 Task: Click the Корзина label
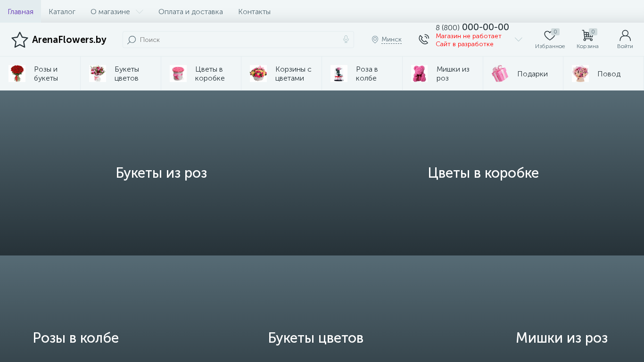[x=587, y=46]
